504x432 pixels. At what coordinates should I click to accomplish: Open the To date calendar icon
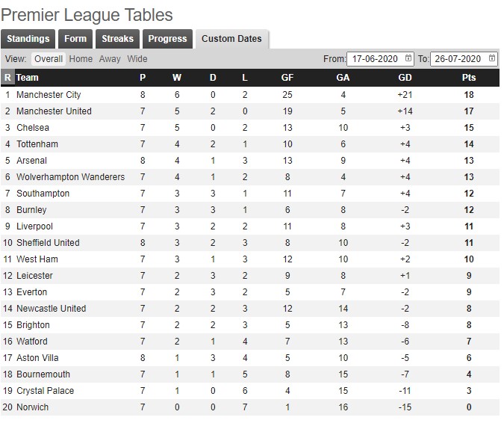point(492,58)
